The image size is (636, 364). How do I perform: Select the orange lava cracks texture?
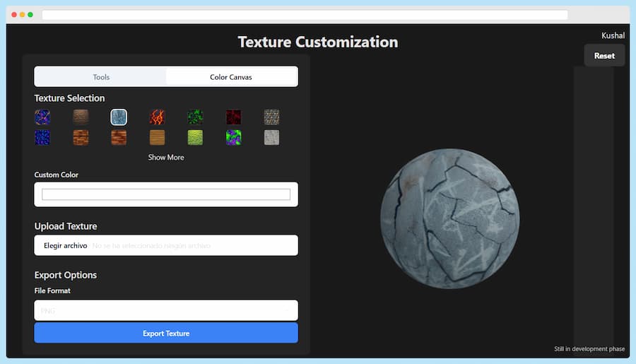click(157, 117)
